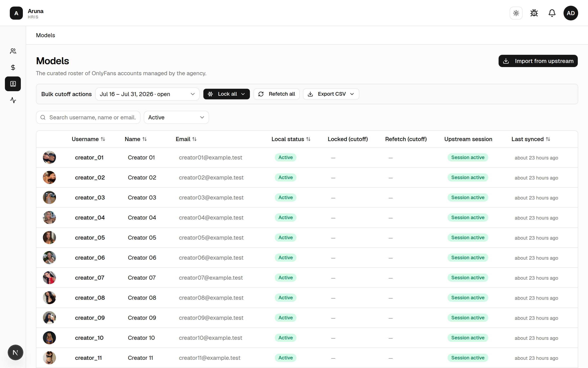The image size is (588, 368).
Task: Open creator_04 avatar thumbnail
Action: pyautogui.click(x=49, y=218)
